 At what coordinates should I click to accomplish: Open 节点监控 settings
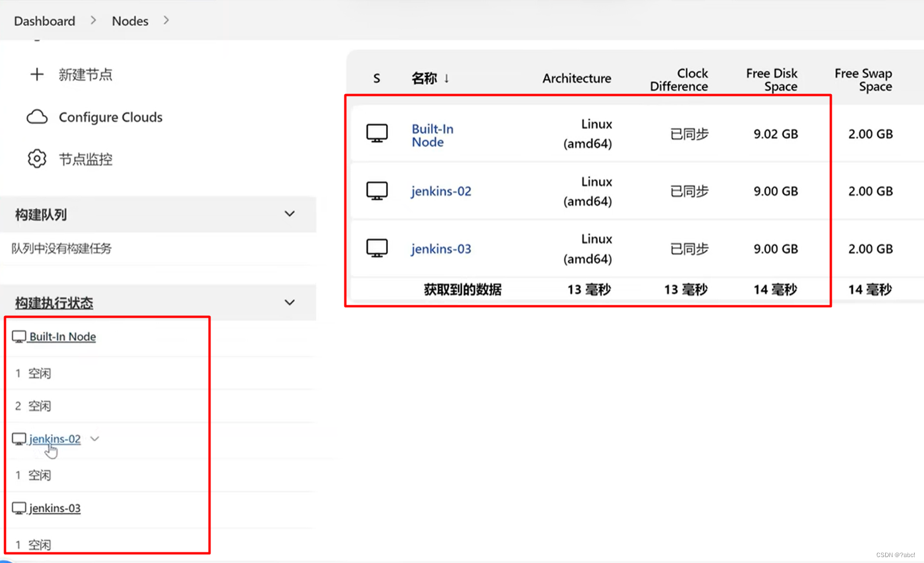point(85,159)
